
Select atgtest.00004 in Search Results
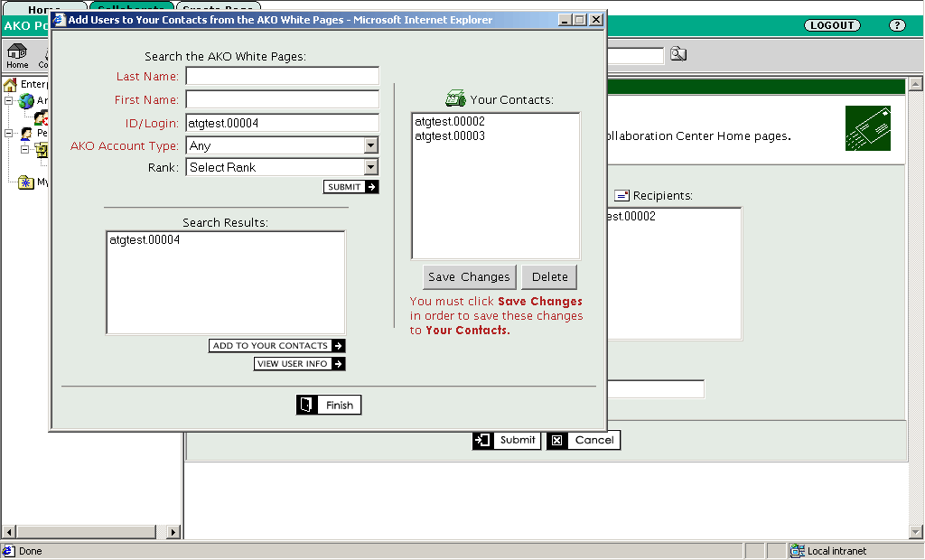point(145,240)
